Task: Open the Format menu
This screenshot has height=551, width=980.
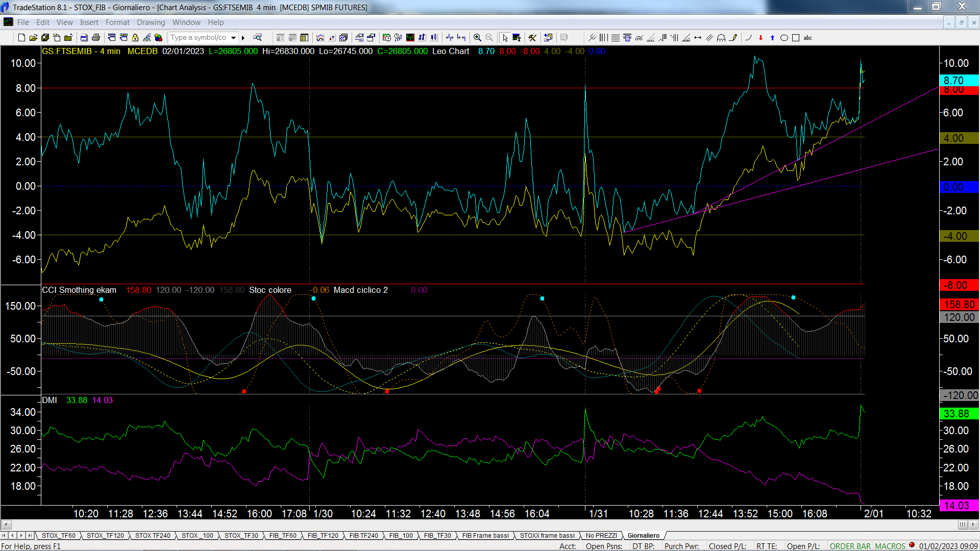Action: coord(117,22)
